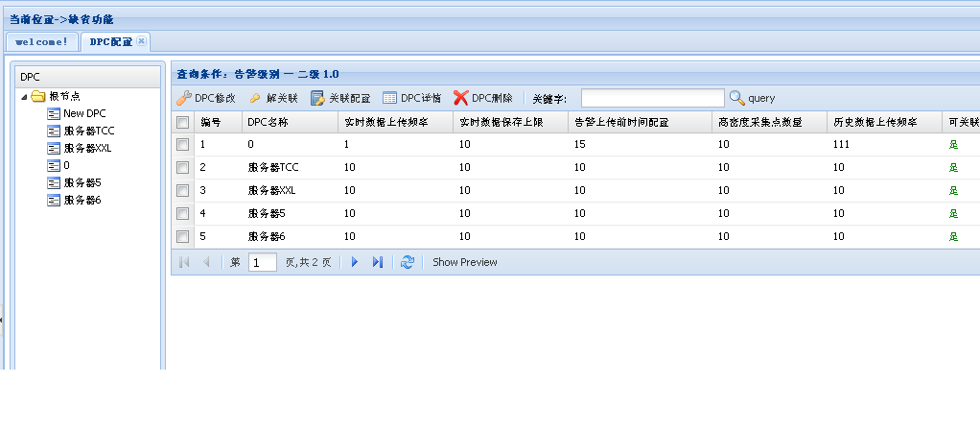Viewport: 980px width, 432px height.
Task: Check the checkbox for row 1
Action: click(x=182, y=145)
